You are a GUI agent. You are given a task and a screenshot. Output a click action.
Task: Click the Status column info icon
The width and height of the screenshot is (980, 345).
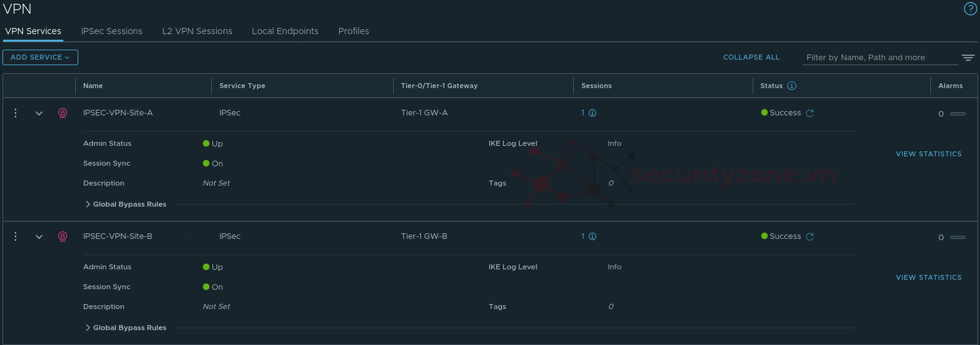click(x=792, y=86)
